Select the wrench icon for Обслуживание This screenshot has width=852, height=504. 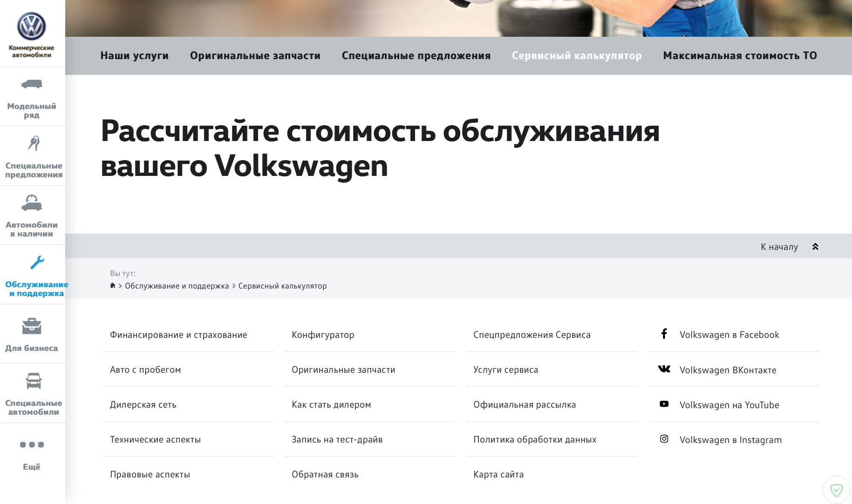[37, 262]
